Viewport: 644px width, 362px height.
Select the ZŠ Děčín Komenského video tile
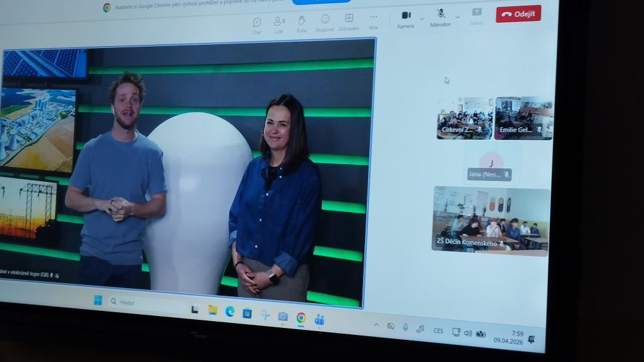[491, 220]
